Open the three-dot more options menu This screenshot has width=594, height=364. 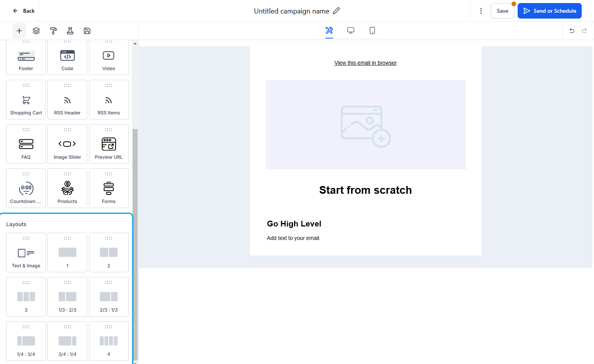pyautogui.click(x=481, y=11)
